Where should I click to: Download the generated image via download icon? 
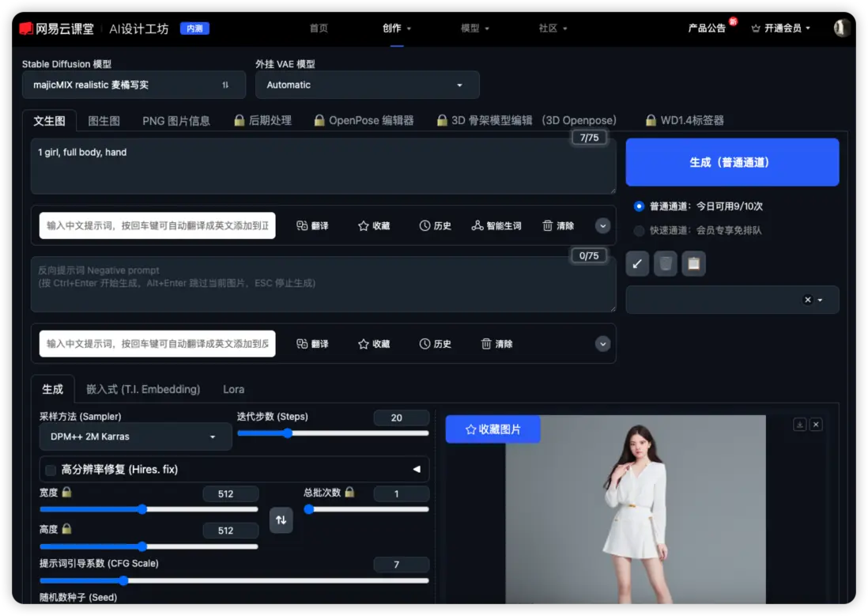pyautogui.click(x=799, y=424)
